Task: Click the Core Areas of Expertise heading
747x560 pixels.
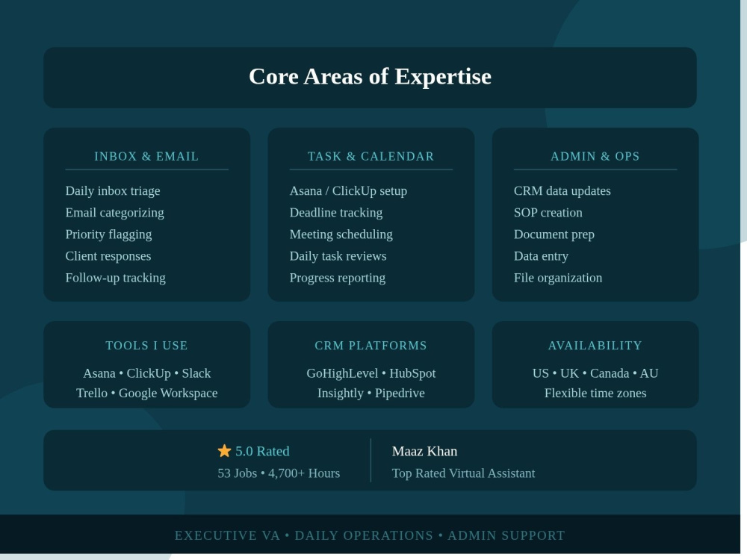Action: (x=371, y=77)
